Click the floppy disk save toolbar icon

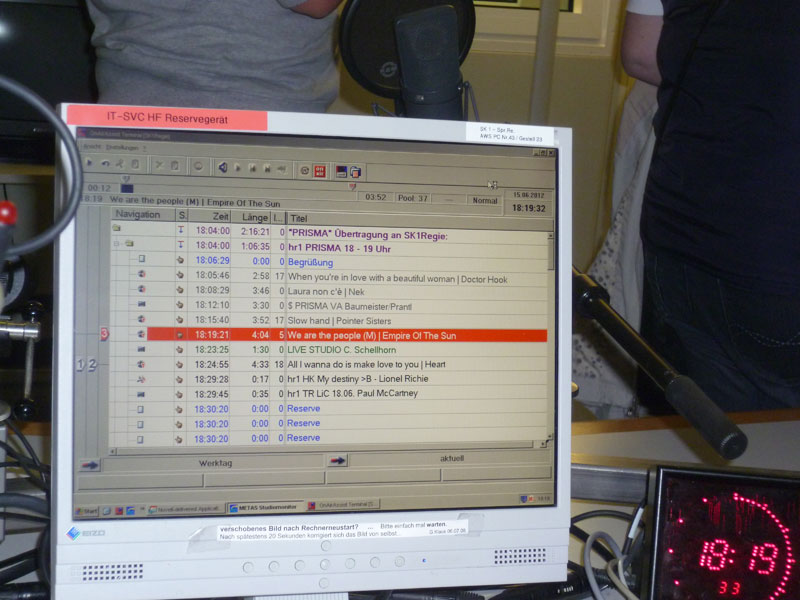[341, 171]
